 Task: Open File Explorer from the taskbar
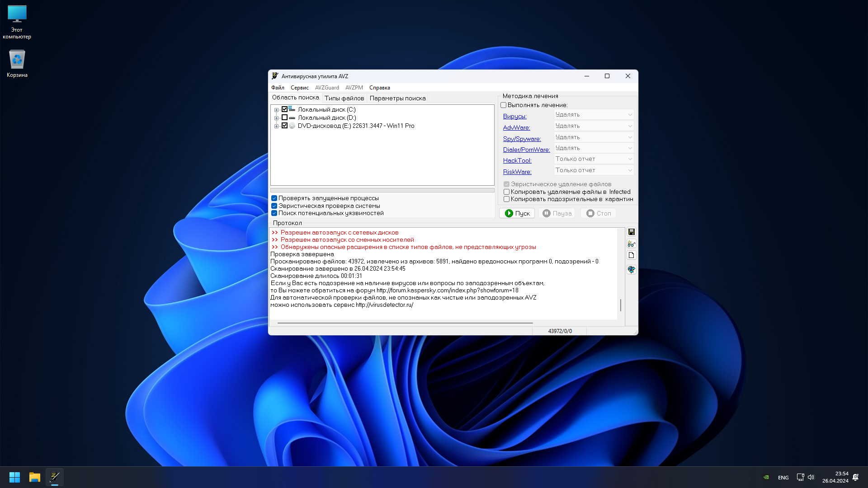click(35, 477)
